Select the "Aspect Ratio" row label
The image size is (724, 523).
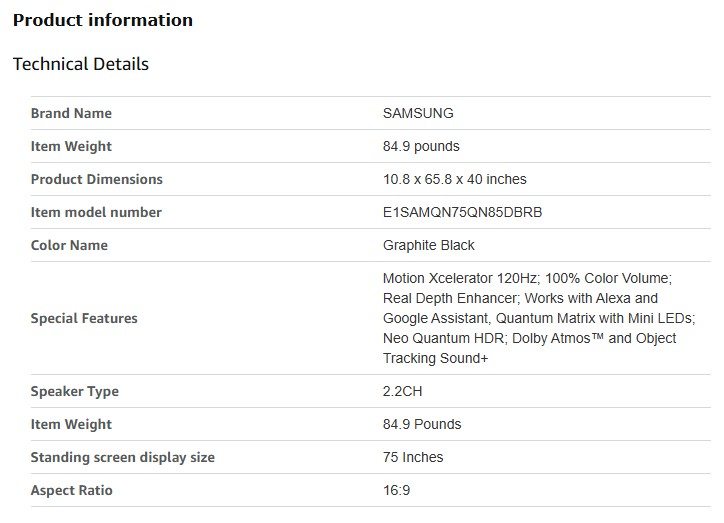pyautogui.click(x=72, y=490)
